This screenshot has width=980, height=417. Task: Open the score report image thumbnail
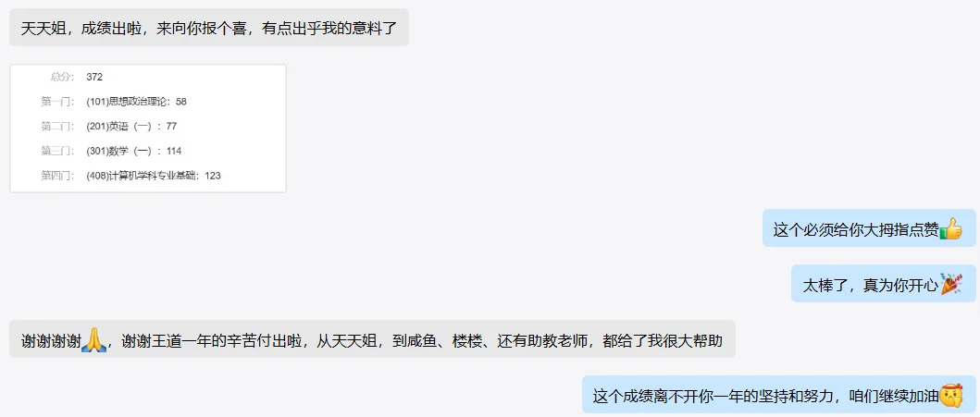pos(148,129)
